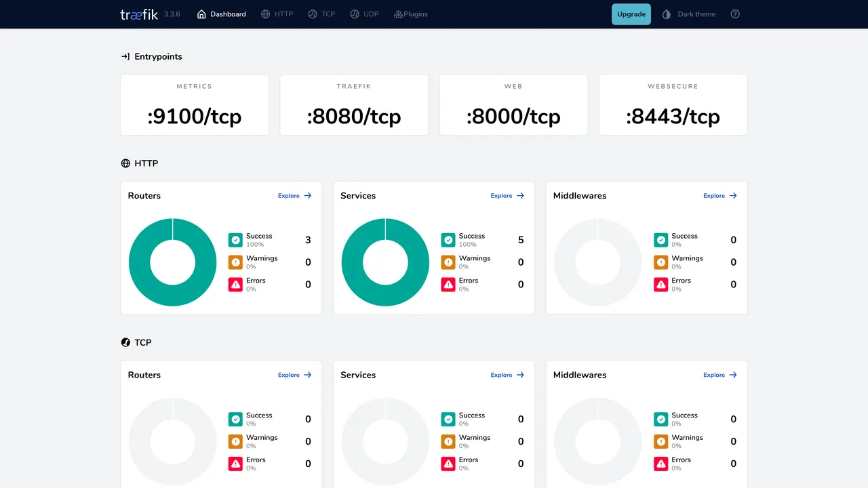Click the Traefik logo
This screenshot has height=488, width=868.
139,14
